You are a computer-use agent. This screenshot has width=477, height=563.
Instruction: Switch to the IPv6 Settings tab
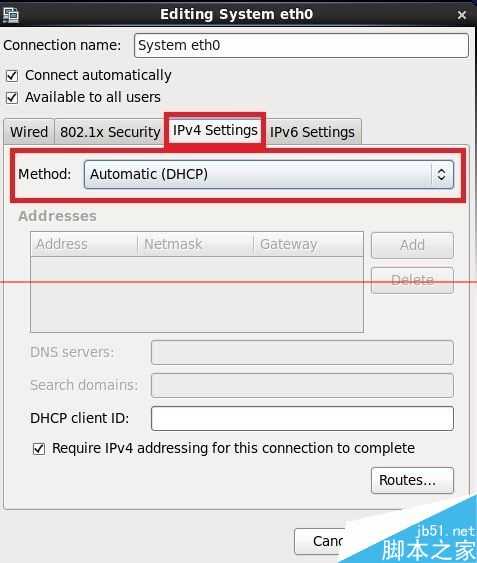point(312,132)
